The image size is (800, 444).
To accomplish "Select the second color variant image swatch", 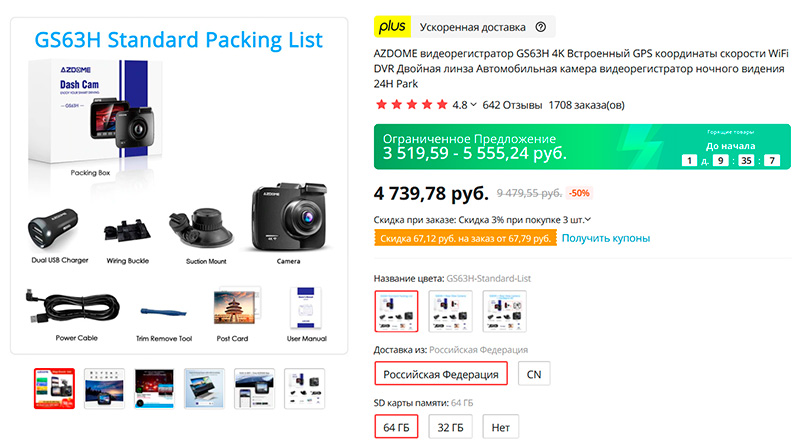I will (450, 311).
